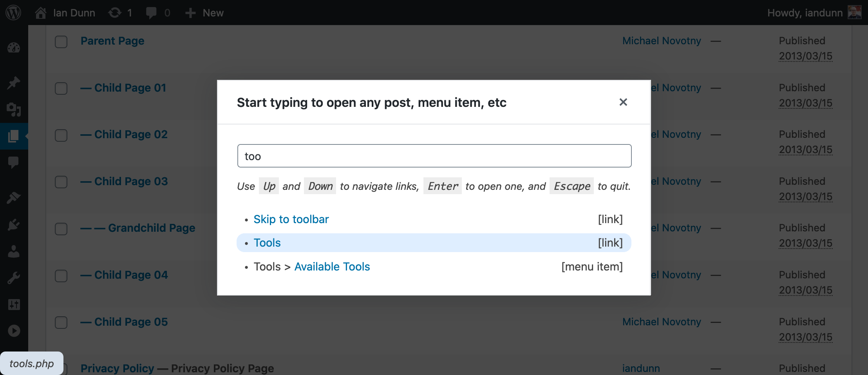The image size is (868, 375).
Task: Tick the Child Page 05 checkbox
Action: (x=61, y=323)
